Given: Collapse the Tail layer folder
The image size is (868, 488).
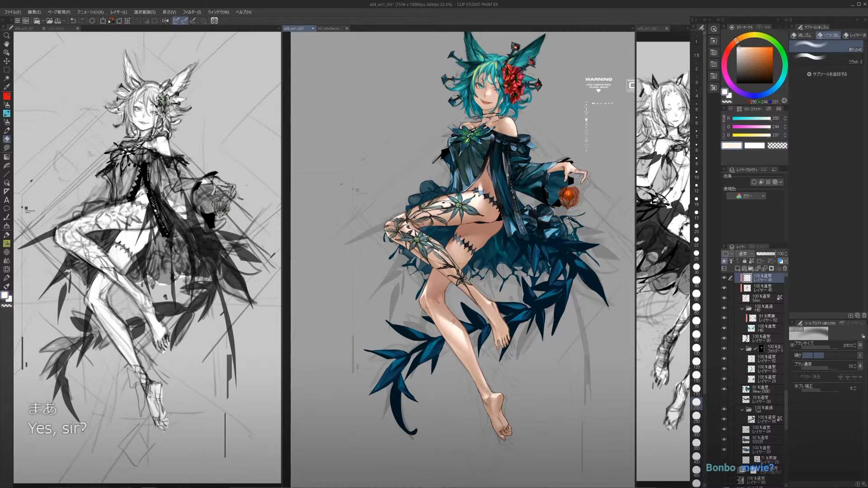Looking at the screenshot, I should (742, 410).
